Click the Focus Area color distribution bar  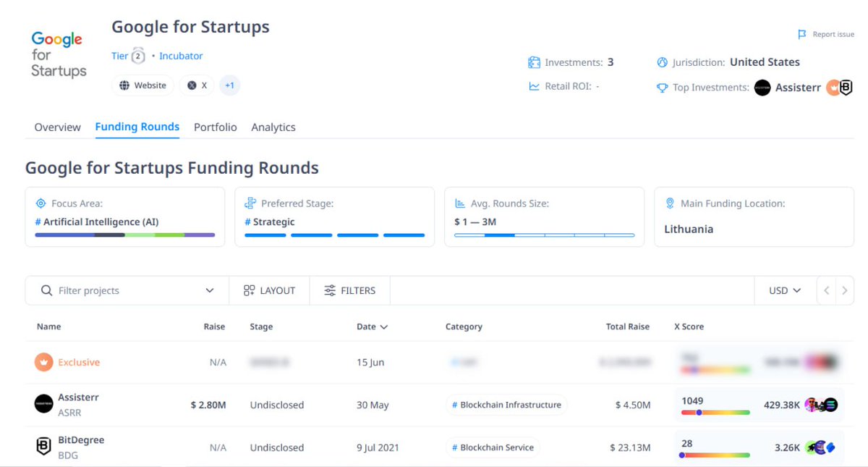pyautogui.click(x=125, y=235)
